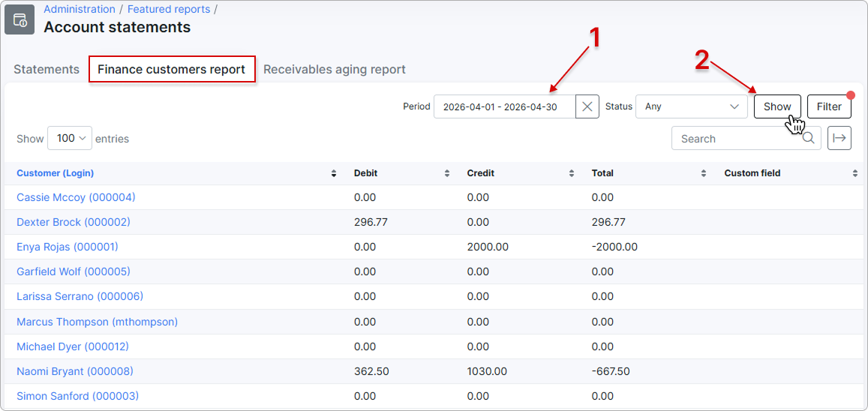
Task: Open customer Cassie Mccoy (000004)
Action: point(76,197)
